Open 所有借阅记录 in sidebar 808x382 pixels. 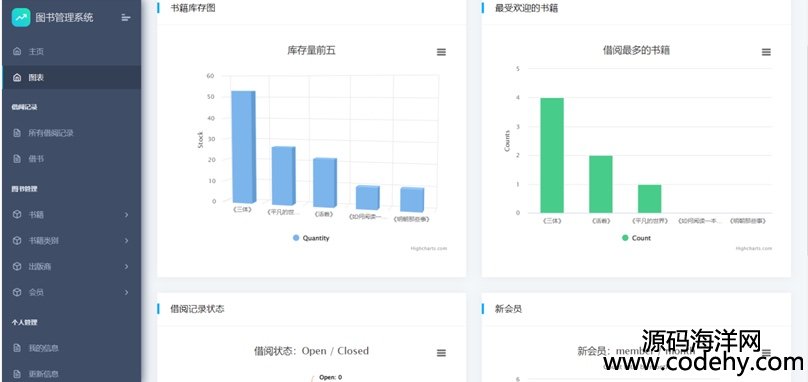coord(72,133)
